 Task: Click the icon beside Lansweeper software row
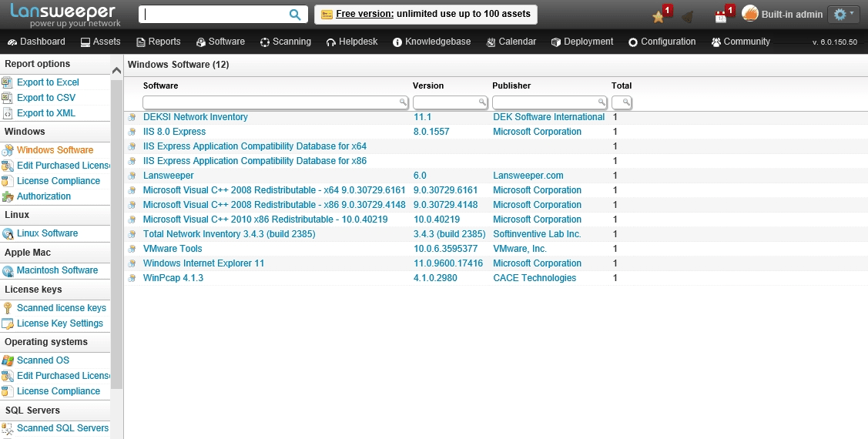tap(132, 176)
